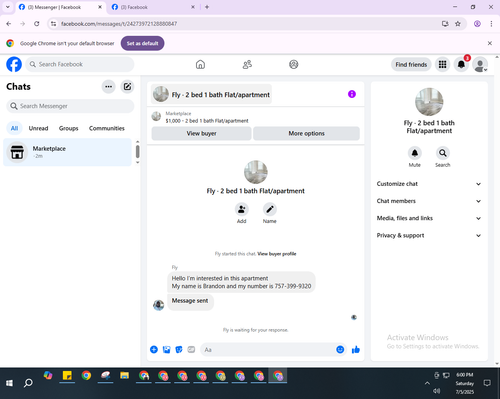The height and width of the screenshot is (399, 500).
Task: Mute the conversation with bell icon
Action: coord(415,153)
